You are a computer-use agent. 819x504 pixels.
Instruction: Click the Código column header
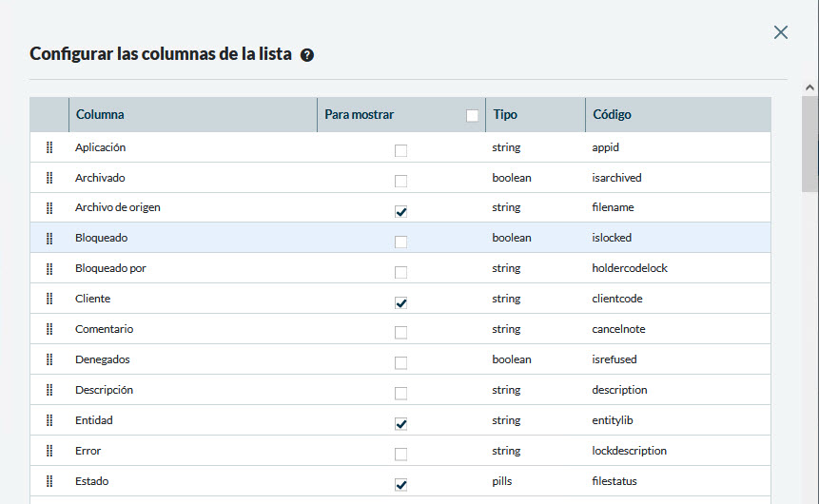[x=612, y=115]
